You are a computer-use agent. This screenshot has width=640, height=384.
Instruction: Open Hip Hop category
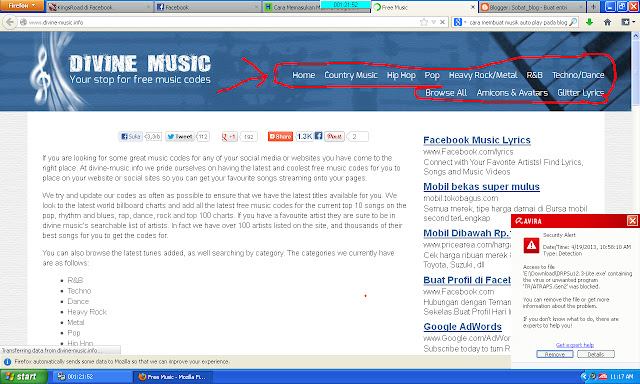tap(401, 75)
